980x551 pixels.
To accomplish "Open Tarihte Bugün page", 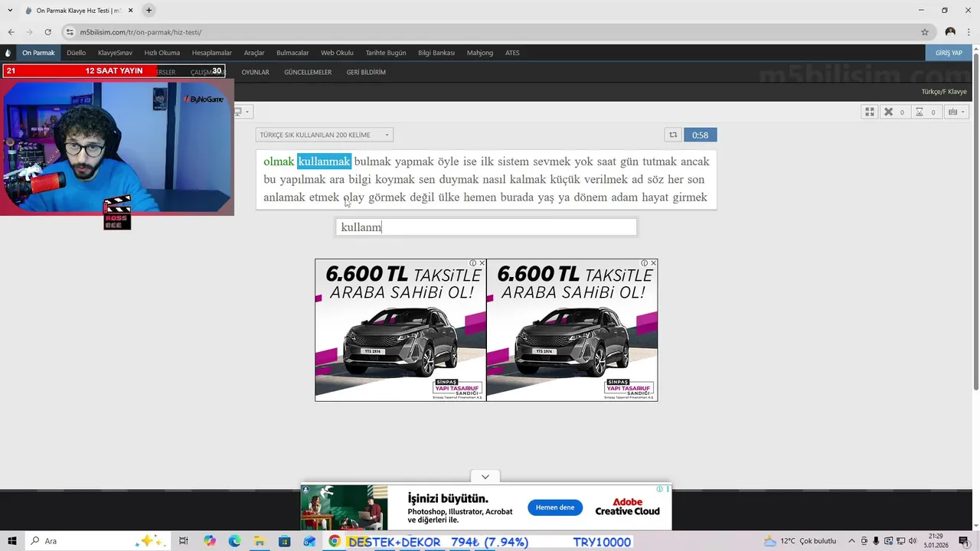I will tap(386, 53).
